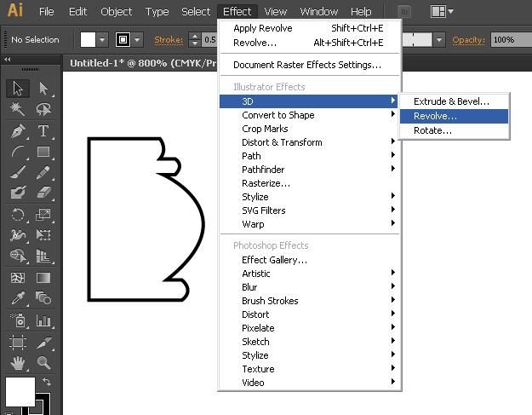
Task: Open Effect Gallery...
Action: 310,260
